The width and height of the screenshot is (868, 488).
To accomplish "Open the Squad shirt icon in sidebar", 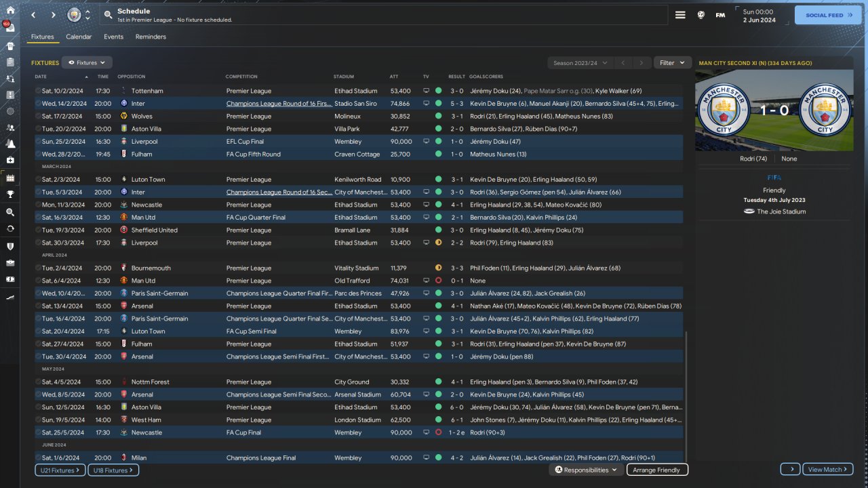I will 10,46.
